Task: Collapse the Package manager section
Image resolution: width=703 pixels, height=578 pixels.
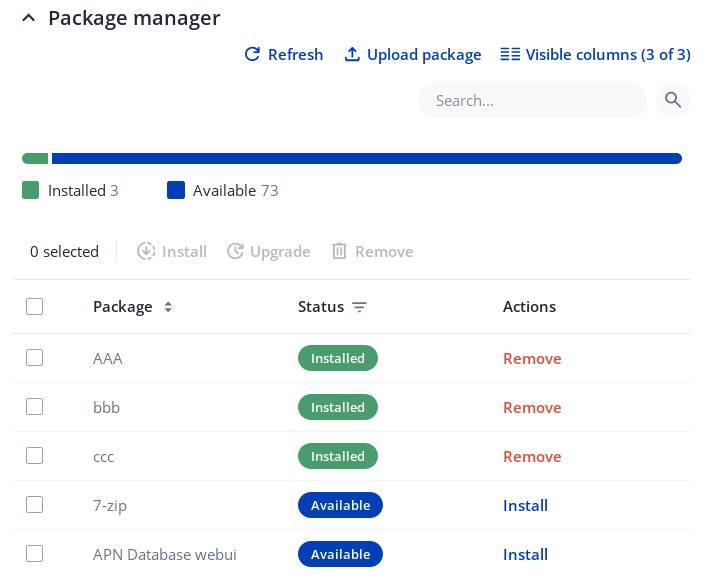Action: click(28, 18)
